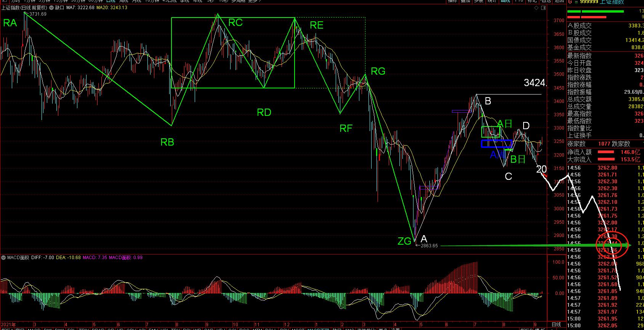Image resolution: width=644 pixels, height=330 pixels.
Task: Click the 上证指数(日线 前复权) chart title
Action: pos(24,8)
